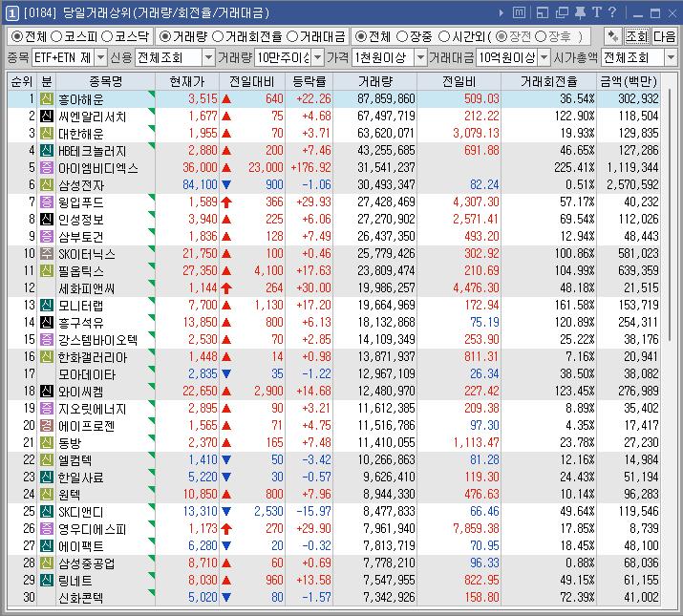The height and width of the screenshot is (616, 683).
Task: Sort by the 등락률 column header
Action: pyautogui.click(x=309, y=81)
